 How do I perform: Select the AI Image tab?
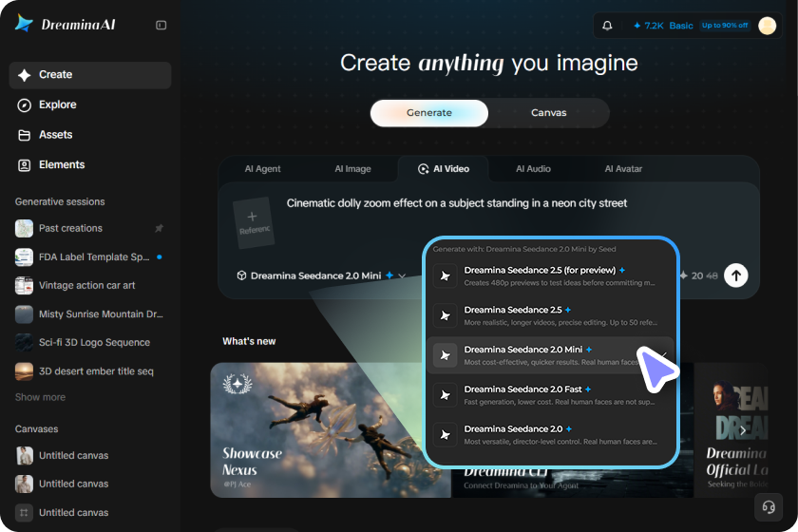tap(352, 169)
